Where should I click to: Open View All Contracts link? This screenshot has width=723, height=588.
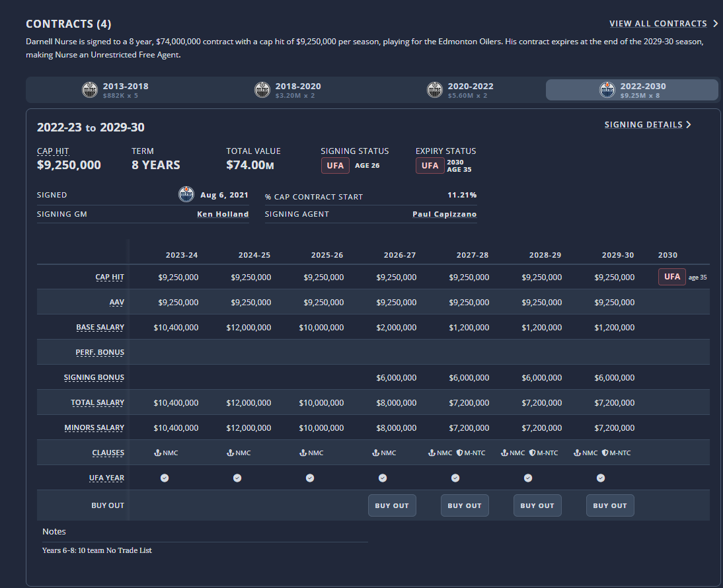[x=658, y=24]
